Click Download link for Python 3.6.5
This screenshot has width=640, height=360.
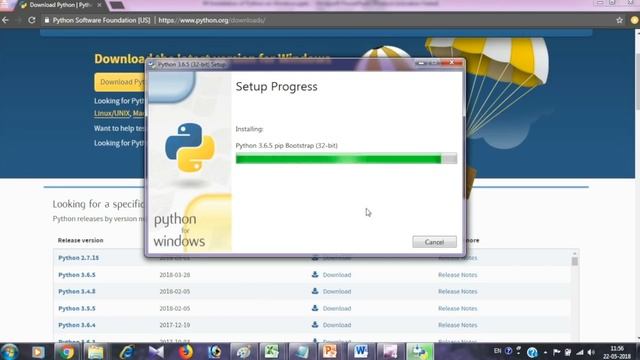click(x=337, y=275)
